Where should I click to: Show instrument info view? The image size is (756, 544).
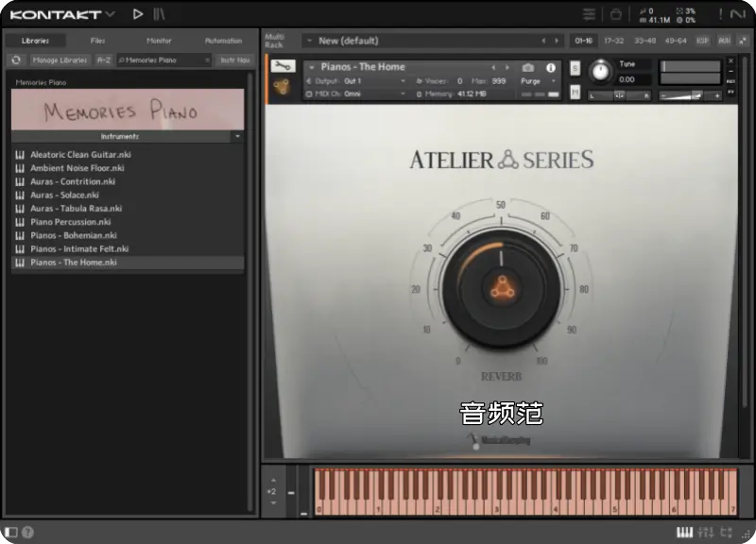click(x=551, y=67)
